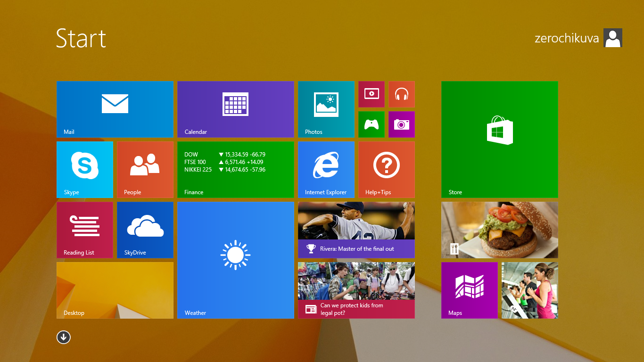Click the zerochikuva account name
The image size is (644, 362).
click(x=567, y=38)
